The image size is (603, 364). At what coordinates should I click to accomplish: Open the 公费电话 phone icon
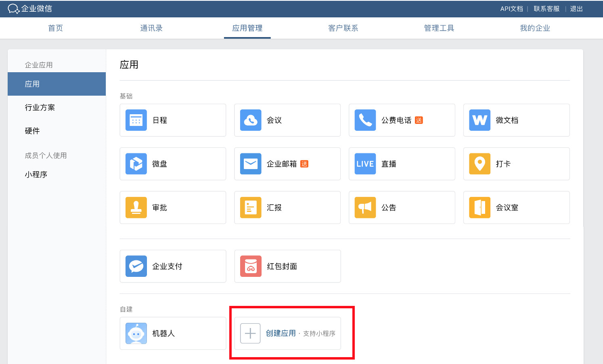365,120
